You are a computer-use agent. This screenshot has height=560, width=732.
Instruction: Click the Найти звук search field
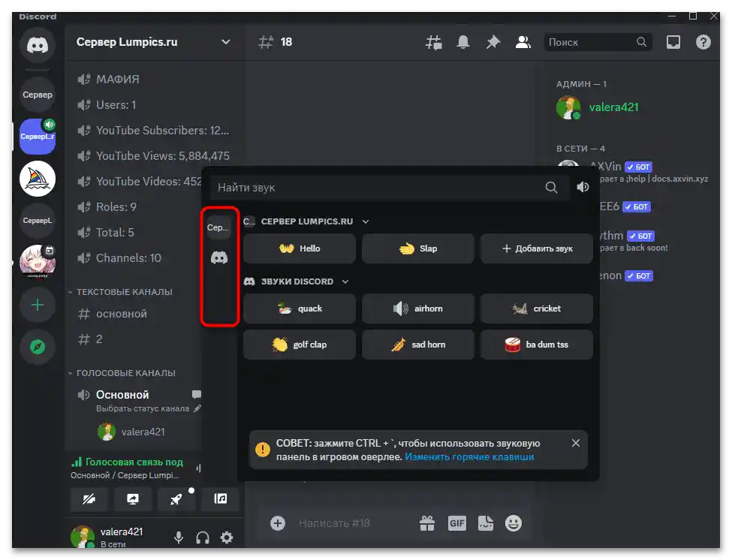coord(390,188)
